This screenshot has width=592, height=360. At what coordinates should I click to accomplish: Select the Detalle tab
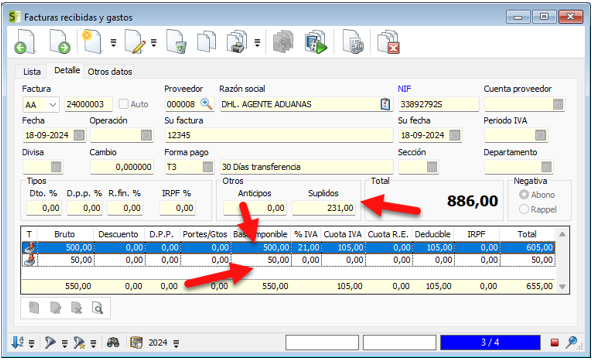pyautogui.click(x=67, y=70)
